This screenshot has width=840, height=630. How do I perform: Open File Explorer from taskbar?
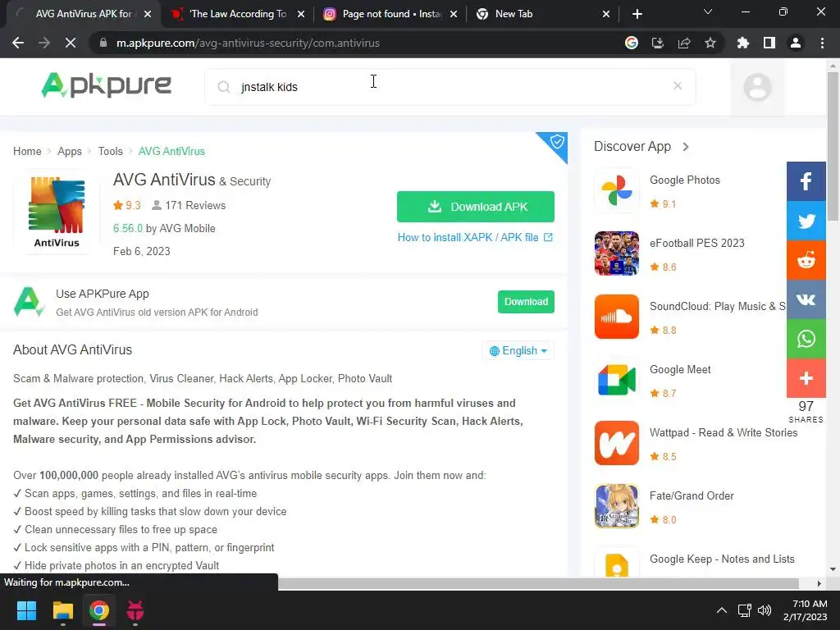tap(62, 610)
